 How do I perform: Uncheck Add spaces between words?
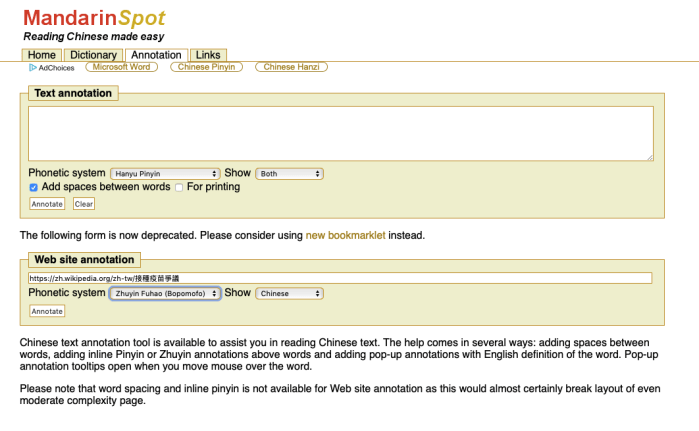coord(34,187)
